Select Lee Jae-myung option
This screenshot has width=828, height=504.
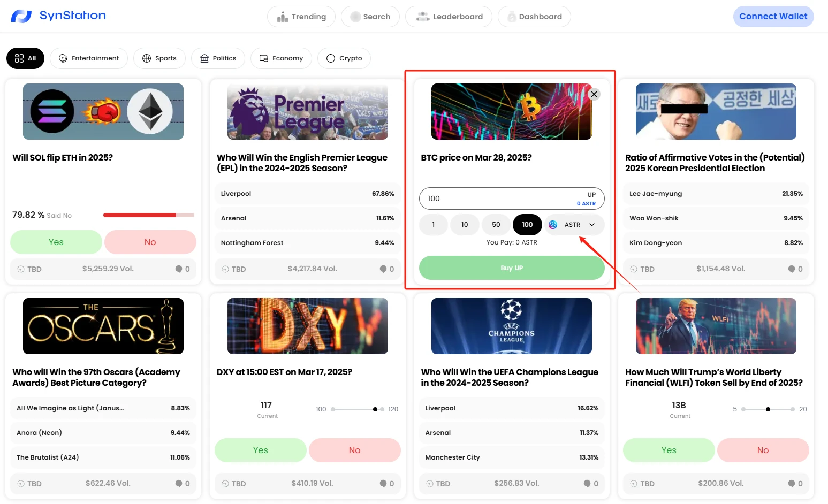(716, 194)
